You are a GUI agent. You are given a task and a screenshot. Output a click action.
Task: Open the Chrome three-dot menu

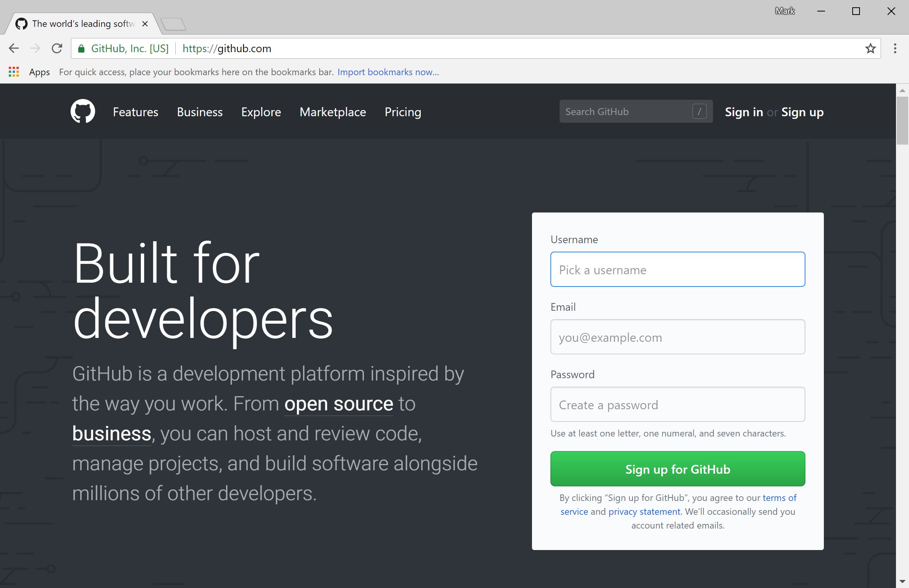point(895,48)
